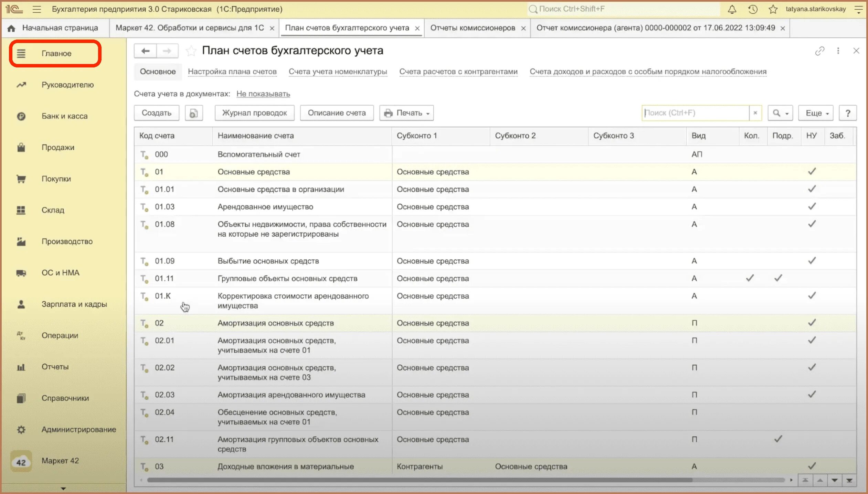Switch to Отчеты комиссионеров tab
868x494 pixels.
pos(473,28)
